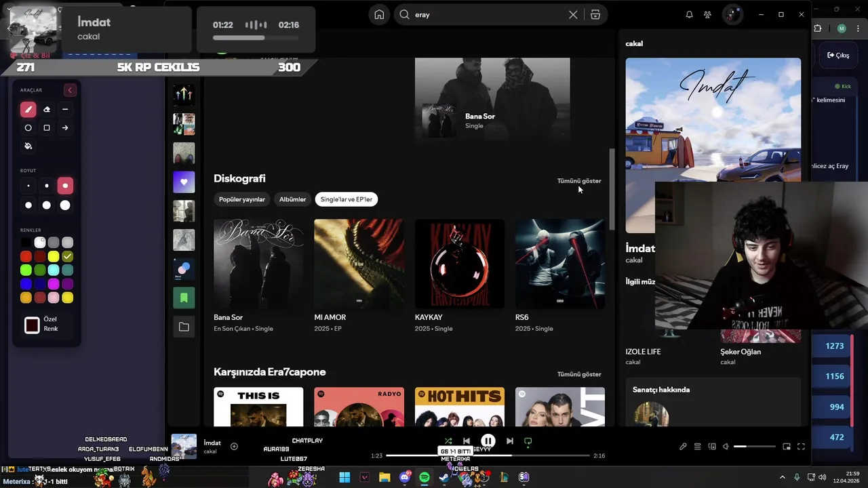Select the paint bucket fill tool
This screenshot has width=868, height=488.
pyautogui.click(x=28, y=146)
